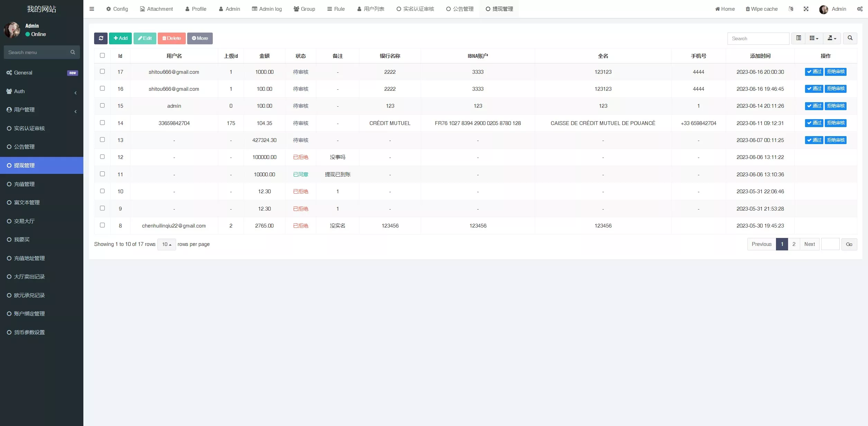Click the fullscreen expand icon

806,9
